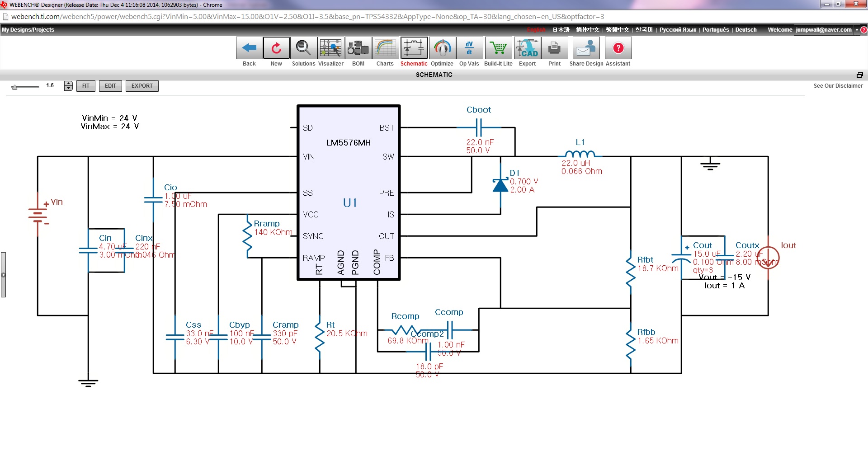Switch language to Português
Viewport: 868px width, 470px height.
pos(716,30)
